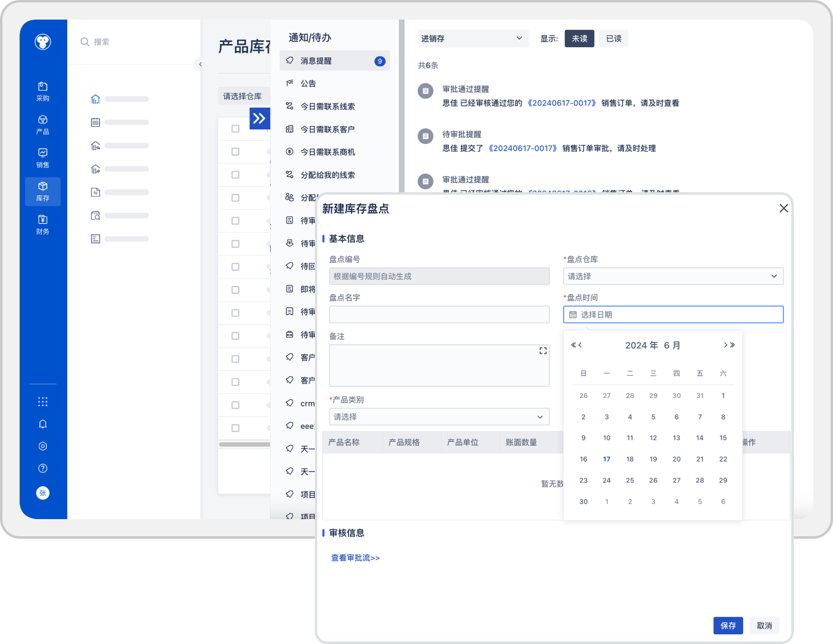
Task: Select 消息提醒 in the notification menu
Action: 334,61
